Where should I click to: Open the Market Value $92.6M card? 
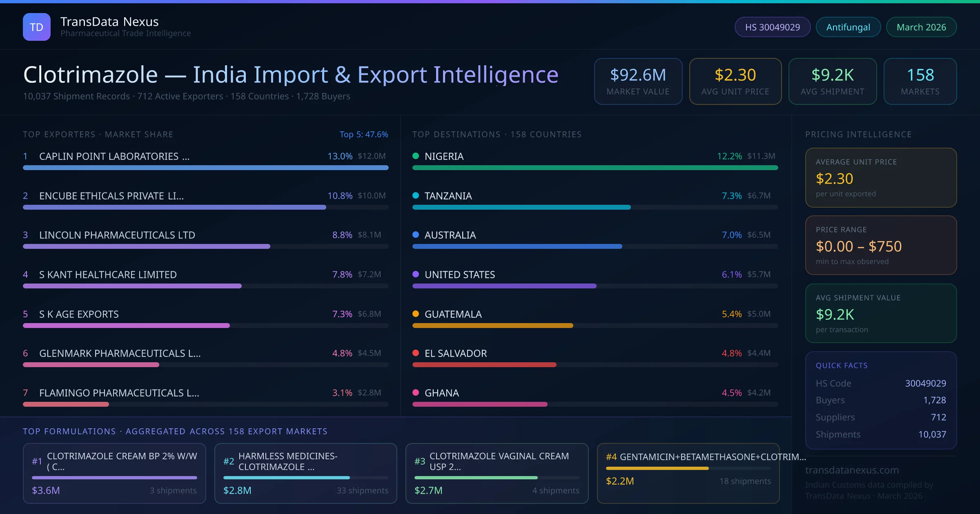click(638, 81)
